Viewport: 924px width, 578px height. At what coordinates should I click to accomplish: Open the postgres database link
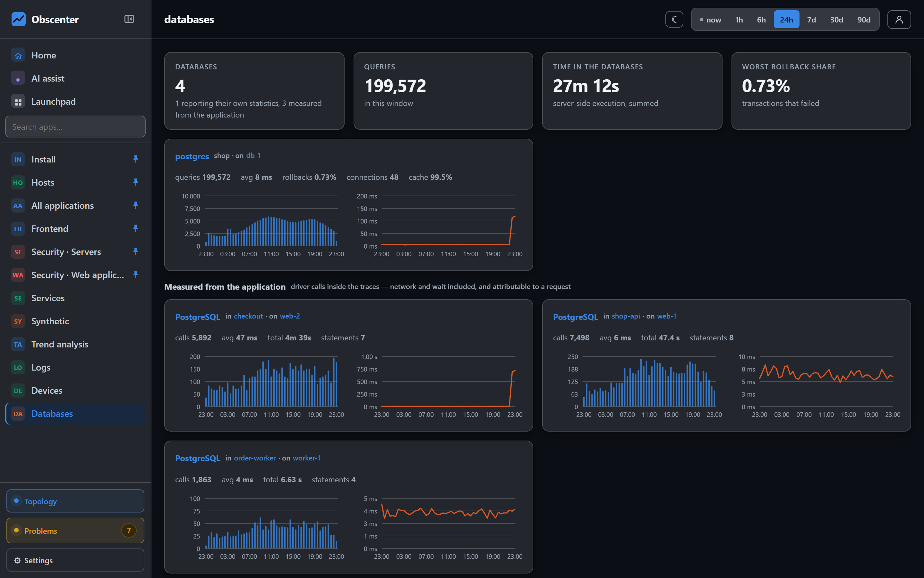tap(192, 156)
